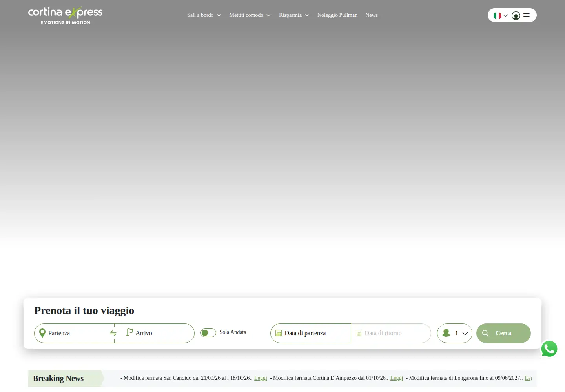Image resolution: width=565 pixels, height=392 pixels.
Task: Open Leggi link for Cortina D'Ampezzo notice
Action: click(x=397, y=378)
